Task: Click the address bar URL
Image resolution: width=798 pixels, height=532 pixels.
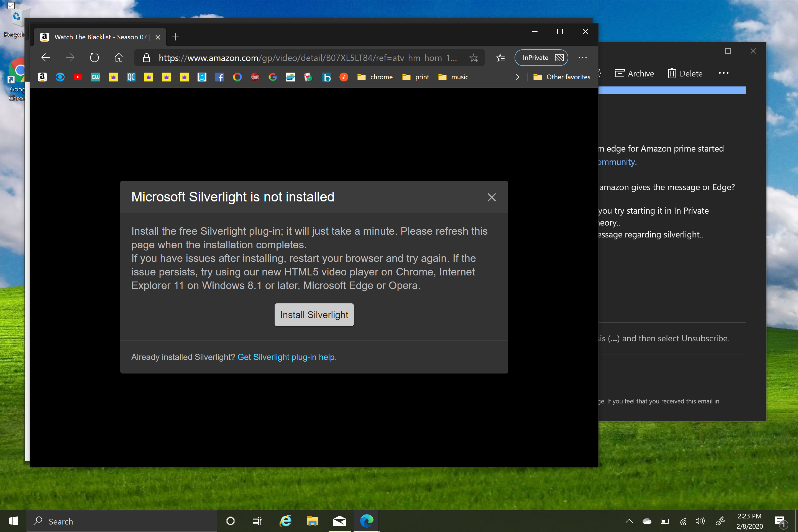Action: [308, 58]
